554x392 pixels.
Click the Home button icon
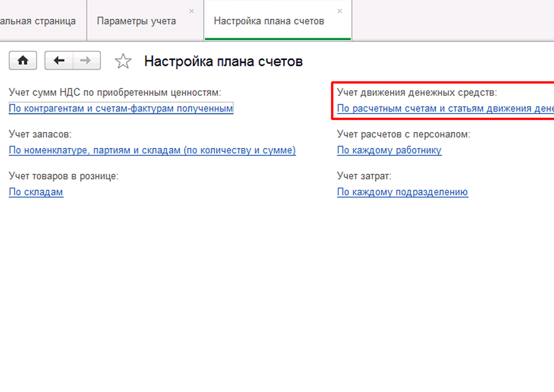pos(23,61)
